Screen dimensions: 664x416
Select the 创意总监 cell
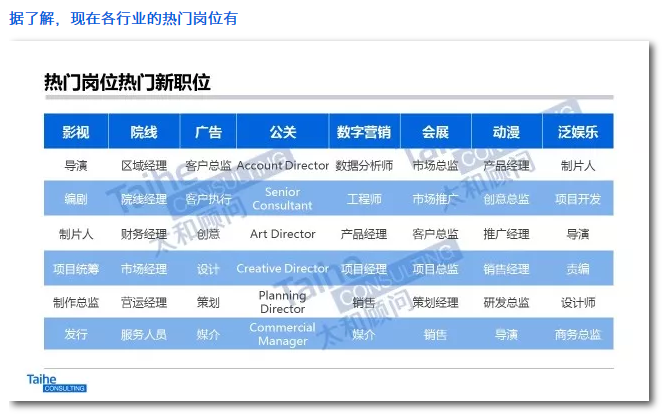click(506, 199)
